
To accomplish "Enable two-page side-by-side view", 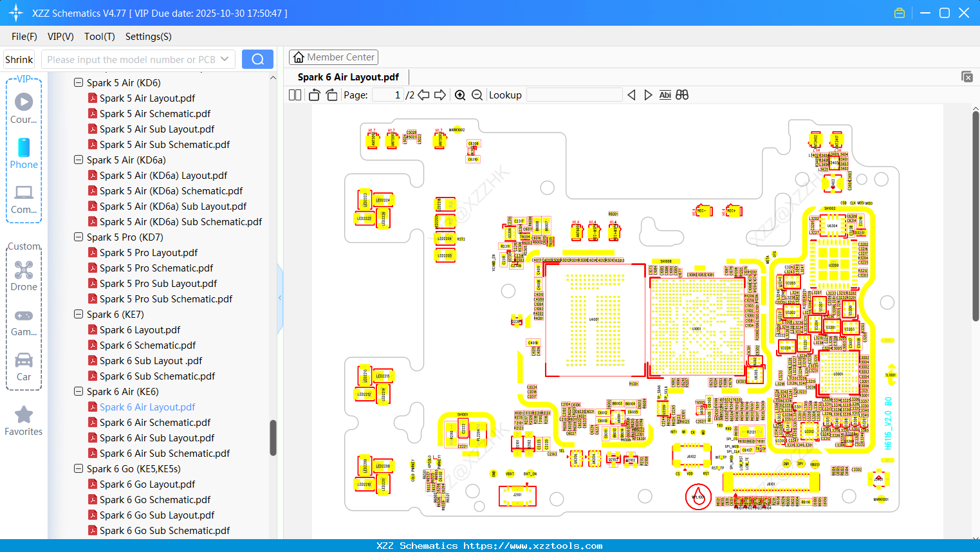I will coord(294,94).
